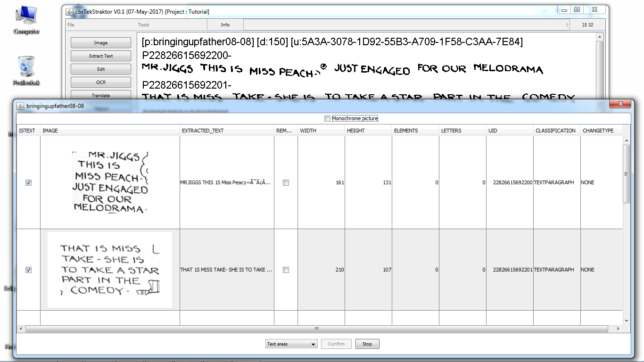Click the ISTEXT column header

pos(28,131)
